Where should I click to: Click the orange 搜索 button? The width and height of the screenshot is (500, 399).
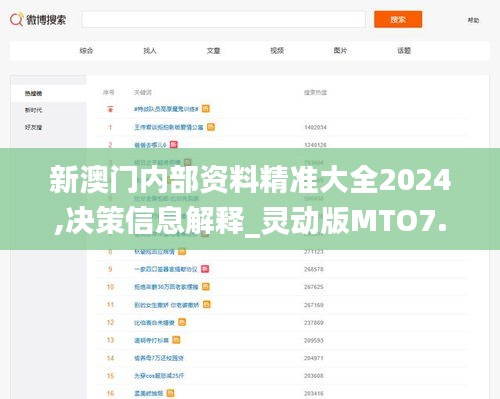coord(398,19)
